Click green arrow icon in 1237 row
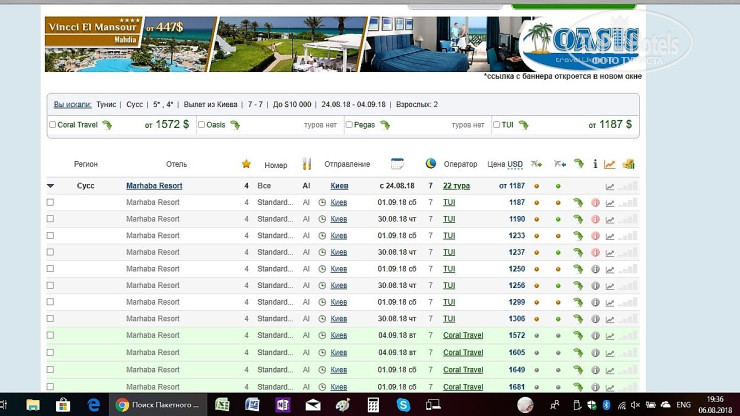The height and width of the screenshot is (416, 740). [578, 253]
